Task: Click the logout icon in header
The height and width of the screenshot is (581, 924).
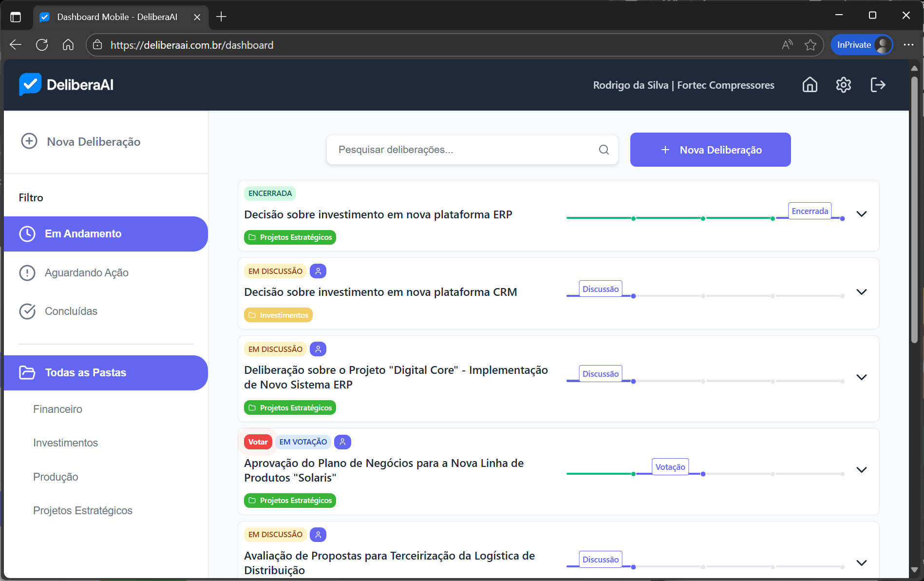Action: tap(878, 85)
